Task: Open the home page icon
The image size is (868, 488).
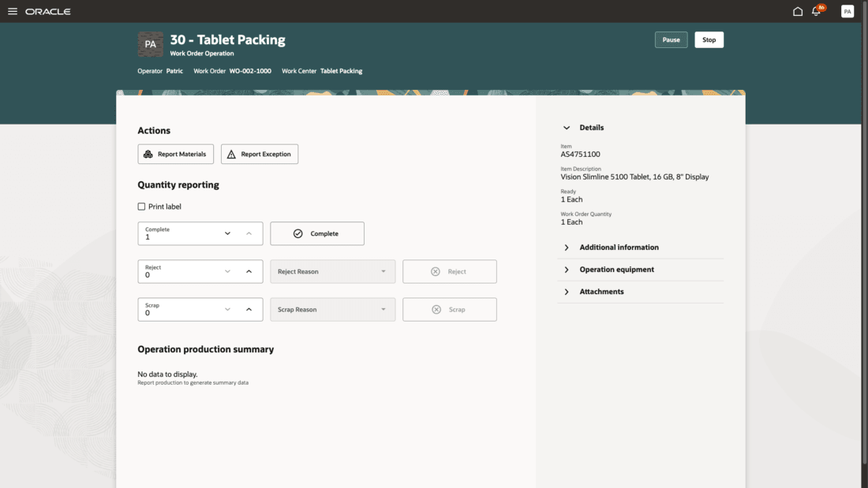Action: pyautogui.click(x=797, y=10)
